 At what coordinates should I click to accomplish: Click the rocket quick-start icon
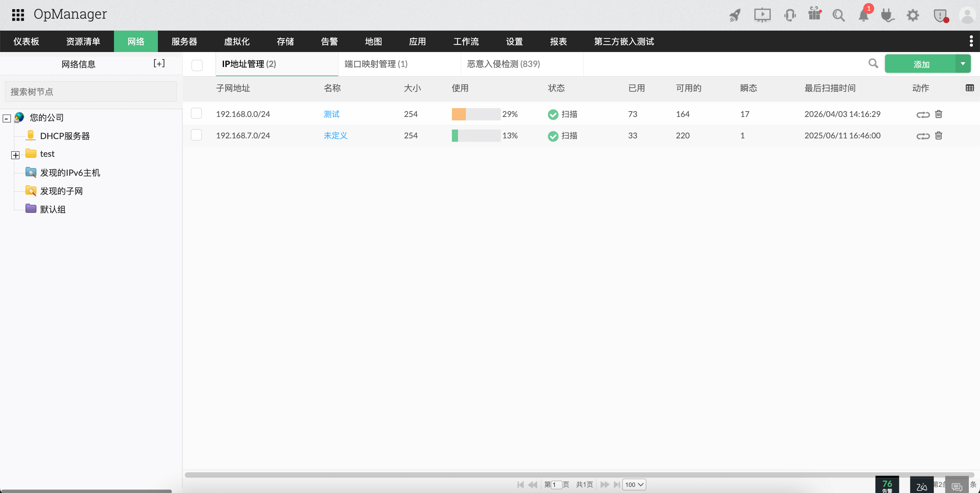tap(735, 15)
